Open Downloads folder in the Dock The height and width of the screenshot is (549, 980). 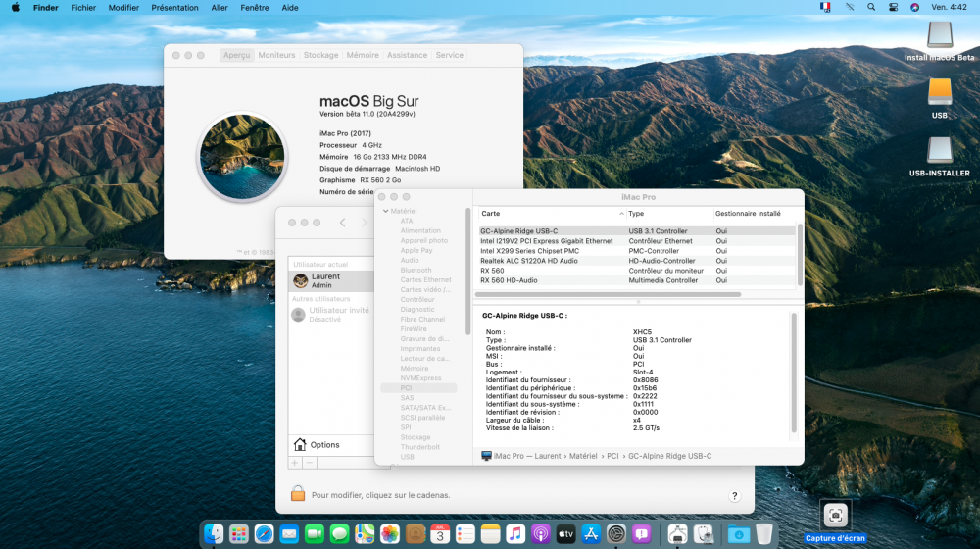click(738, 534)
